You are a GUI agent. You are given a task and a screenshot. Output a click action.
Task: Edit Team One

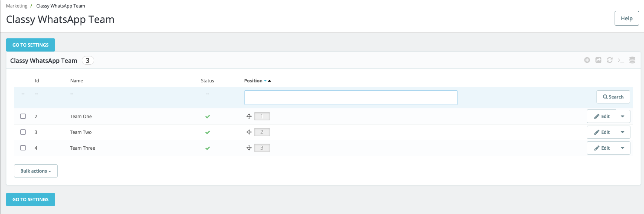coord(602,116)
